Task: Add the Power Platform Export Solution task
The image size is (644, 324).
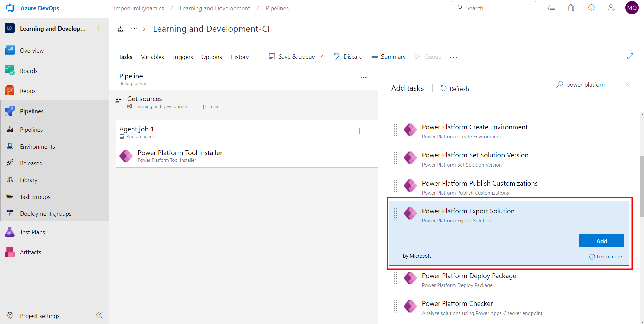Action: 601,241
